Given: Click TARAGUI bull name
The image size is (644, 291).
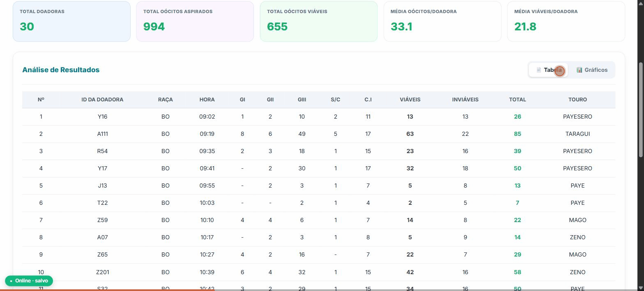Looking at the screenshot, I should click(577, 134).
